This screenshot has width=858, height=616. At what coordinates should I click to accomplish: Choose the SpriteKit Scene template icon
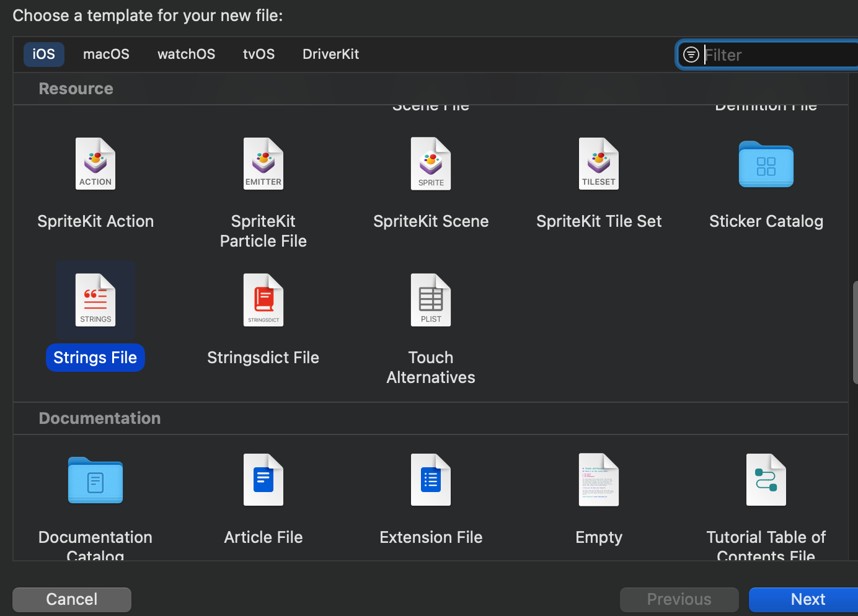click(431, 164)
